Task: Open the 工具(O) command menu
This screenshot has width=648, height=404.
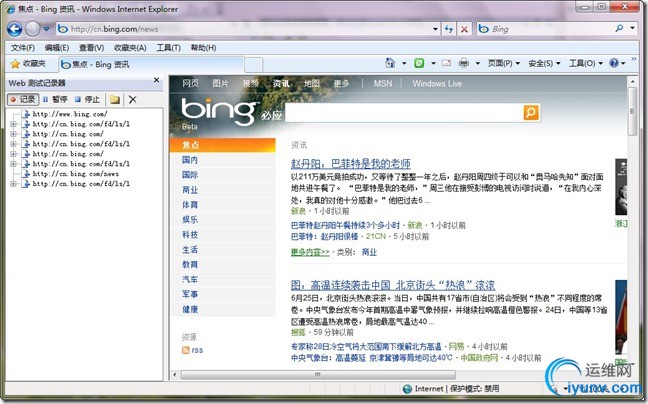Action: (586, 63)
